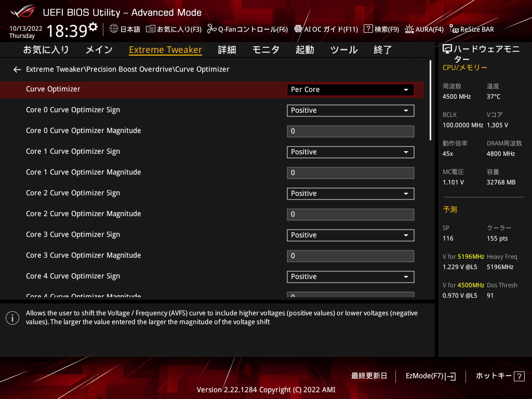Click the 1.305 V core voltage value
Image resolution: width=532 pixels, height=399 pixels.
point(497,125)
